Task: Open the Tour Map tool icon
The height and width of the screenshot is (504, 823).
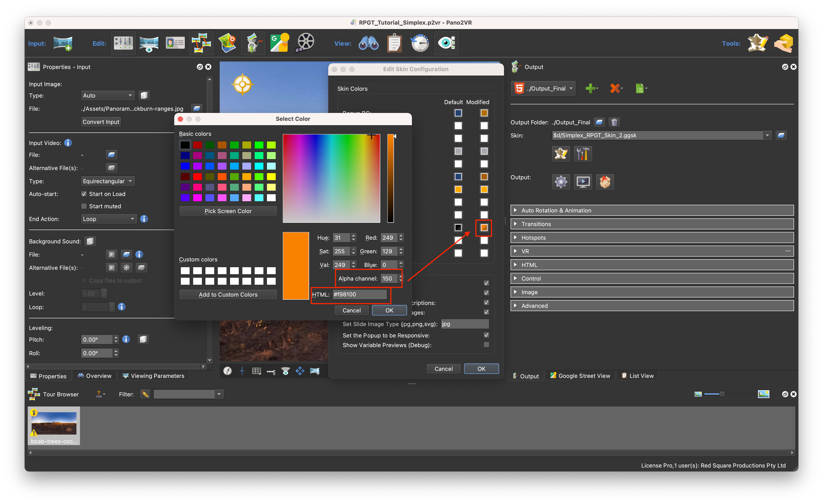Action: point(227,43)
